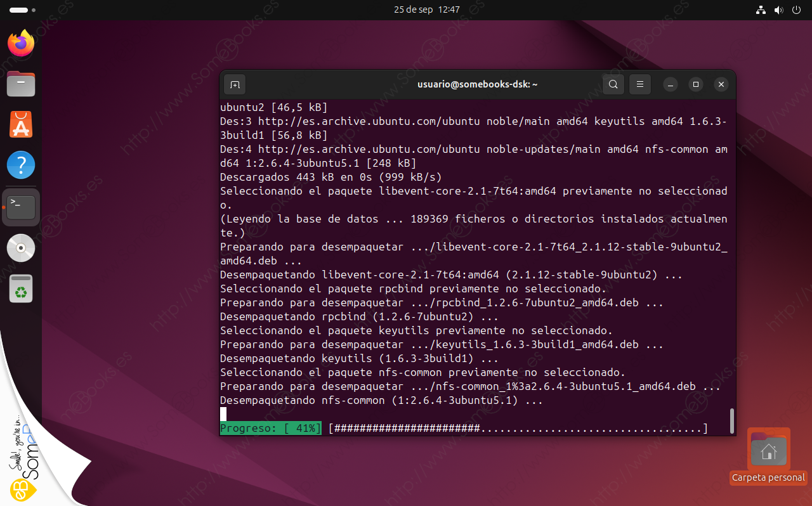The width and height of the screenshot is (812, 506).
Task: Click the Activities workspace indicator
Action: 22,10
